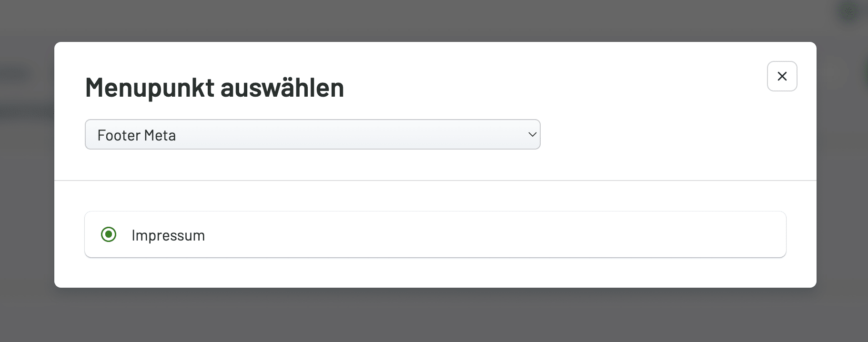The width and height of the screenshot is (868, 342).
Task: Click the X icon in the dialog corner
Action: 782,76
